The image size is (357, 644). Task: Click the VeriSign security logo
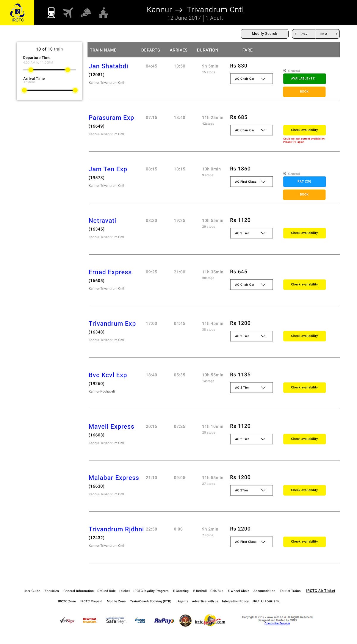tap(67, 621)
